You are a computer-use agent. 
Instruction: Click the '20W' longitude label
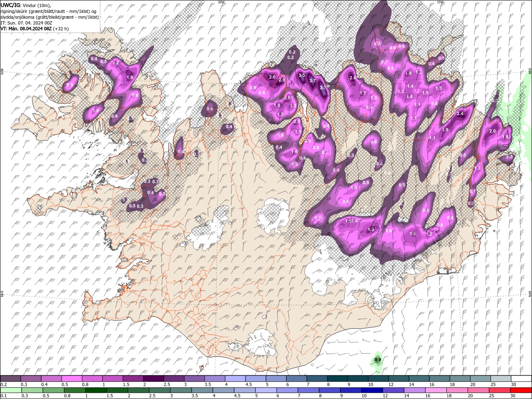pyautogui.click(x=221, y=2)
